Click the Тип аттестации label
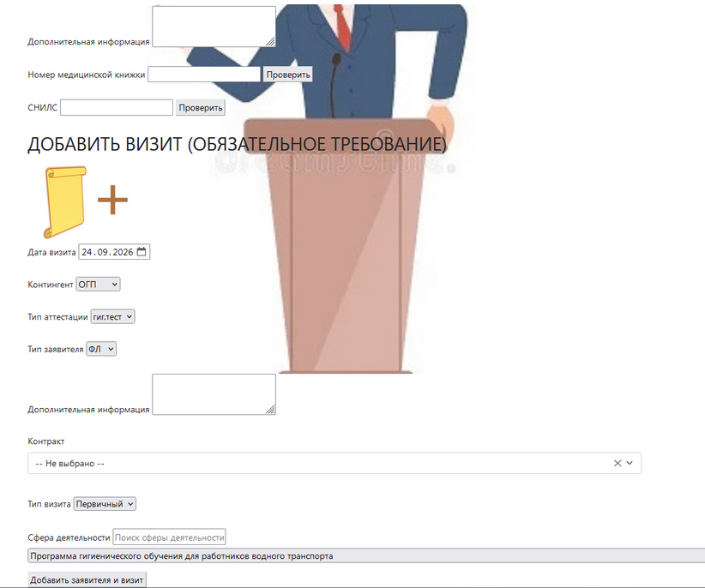The image size is (705, 588). (x=57, y=317)
